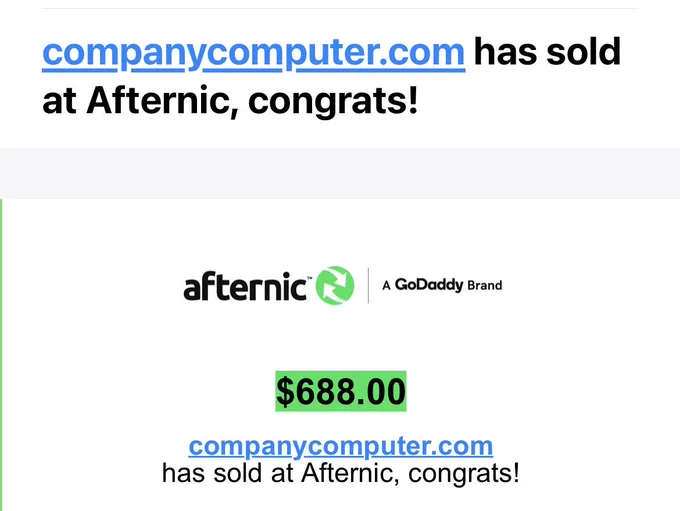Click the green highlight behind the price
This screenshot has height=511, width=680.
(x=341, y=391)
